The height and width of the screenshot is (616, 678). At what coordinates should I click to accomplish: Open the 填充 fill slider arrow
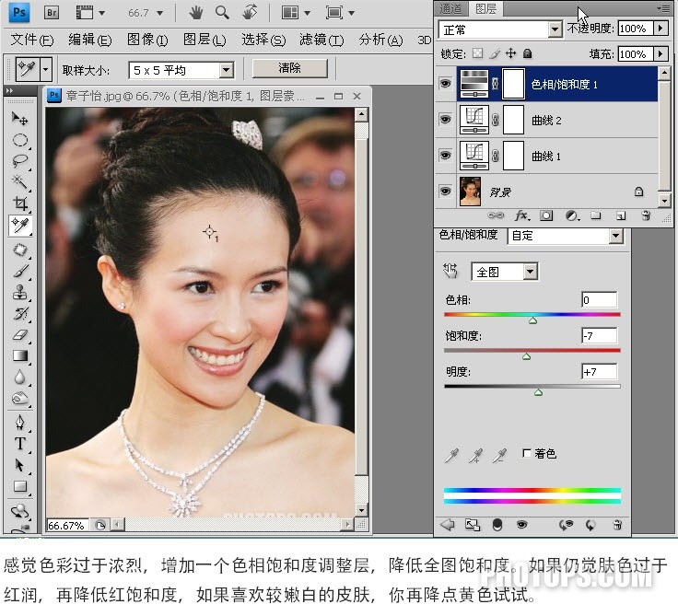pos(660,54)
